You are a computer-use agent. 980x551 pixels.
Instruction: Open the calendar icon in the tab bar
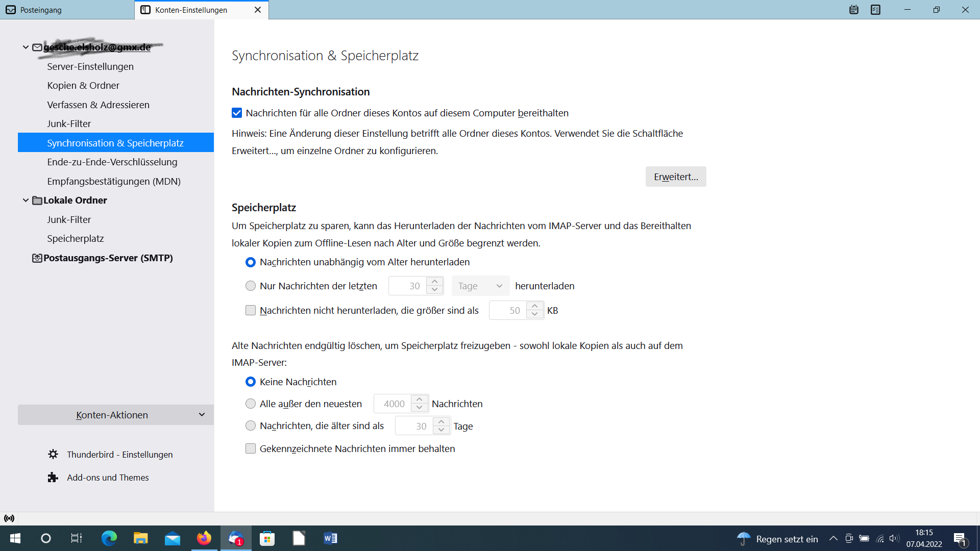[x=853, y=10]
